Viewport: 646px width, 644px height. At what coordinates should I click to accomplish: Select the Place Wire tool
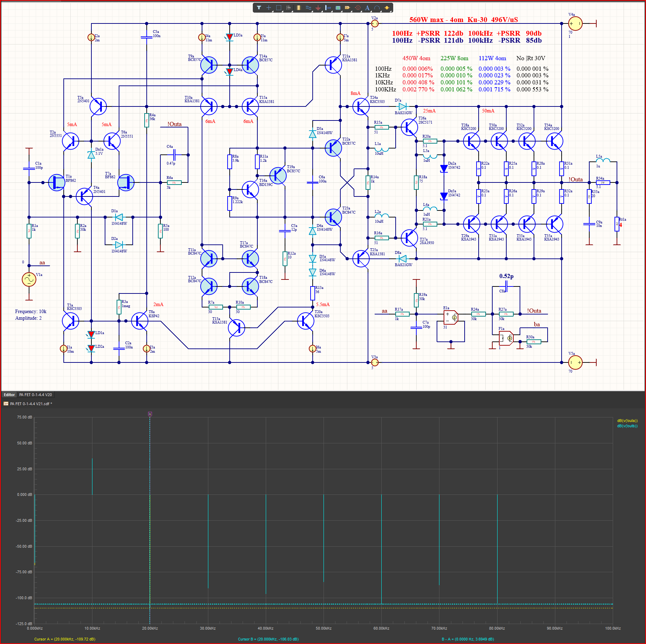(x=308, y=8)
